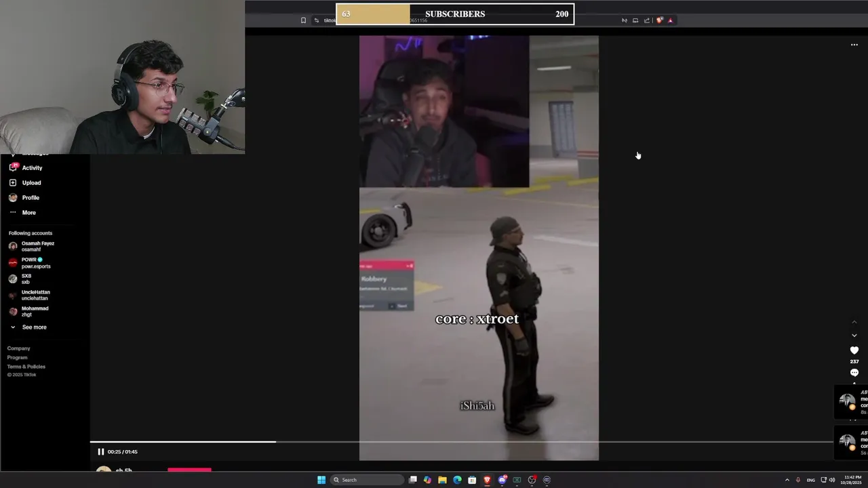Screen dimensions: 868x488
Task: Open Microsoft Edge from the taskbar
Action: pos(457,480)
